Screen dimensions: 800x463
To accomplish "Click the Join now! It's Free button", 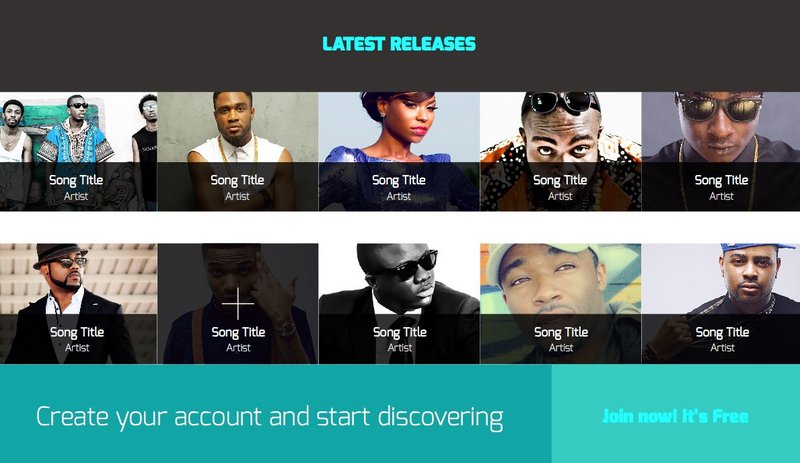I will pyautogui.click(x=675, y=416).
